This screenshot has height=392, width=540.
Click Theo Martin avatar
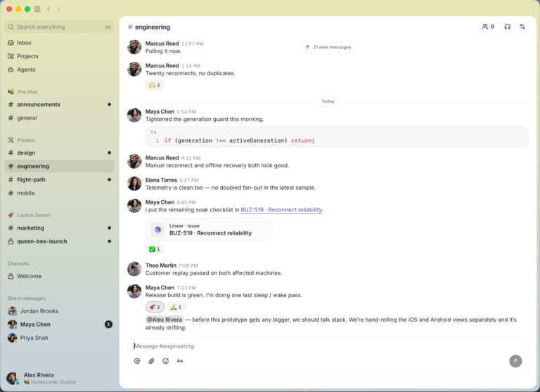coord(134,269)
